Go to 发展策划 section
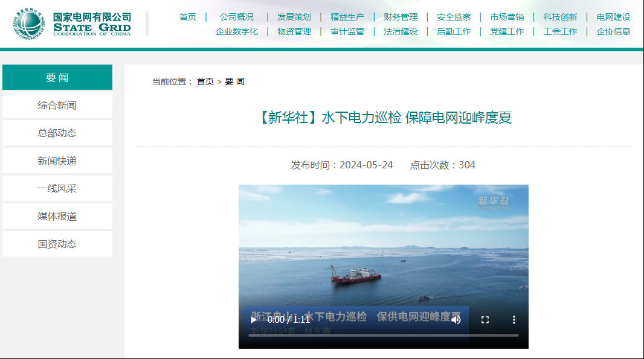644x359 pixels. tap(294, 17)
